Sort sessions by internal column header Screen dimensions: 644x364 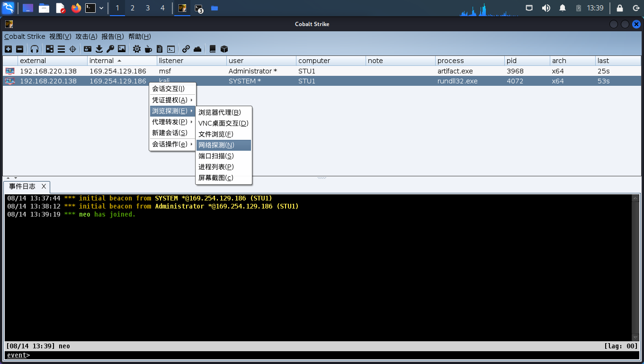tap(122, 61)
